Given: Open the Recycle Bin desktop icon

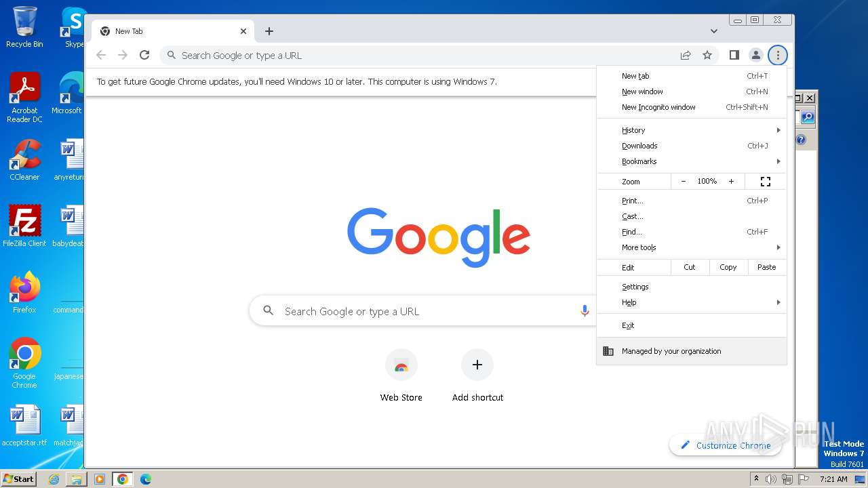Looking at the screenshot, I should (24, 27).
